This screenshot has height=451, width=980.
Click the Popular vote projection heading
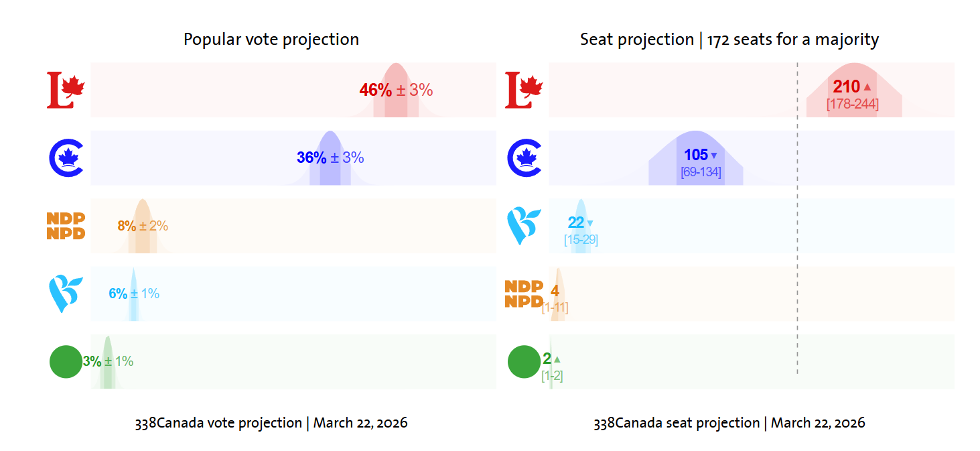tap(271, 40)
